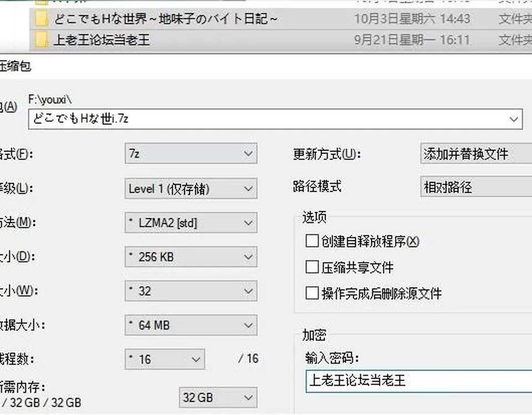Click folder icon beside どこでもHな世界 row
The image size is (532, 415).
(x=42, y=19)
